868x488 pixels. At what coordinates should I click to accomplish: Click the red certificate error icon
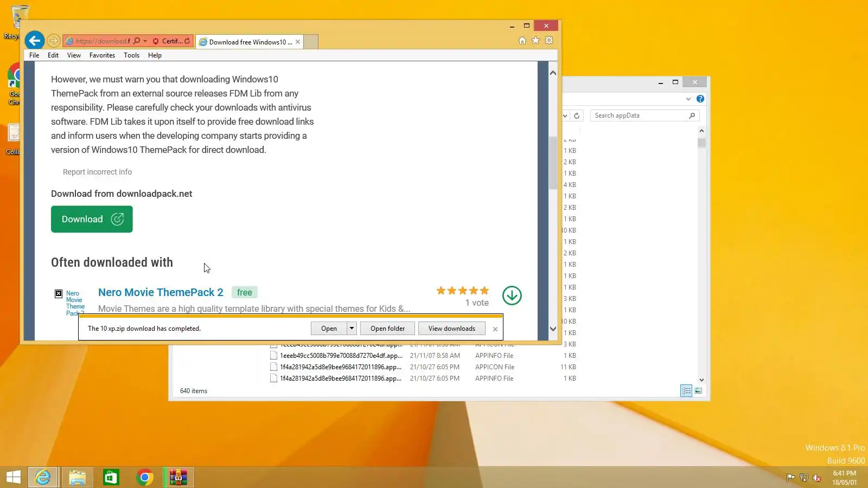pos(156,41)
